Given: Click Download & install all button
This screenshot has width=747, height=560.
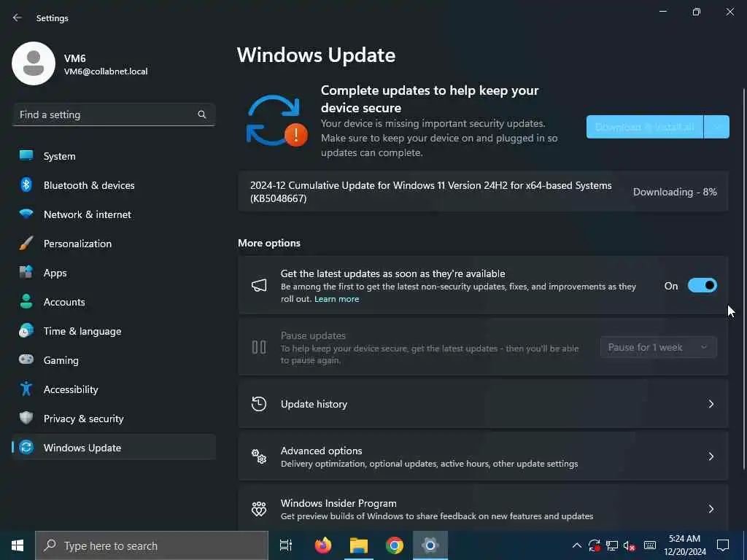Looking at the screenshot, I should (645, 127).
